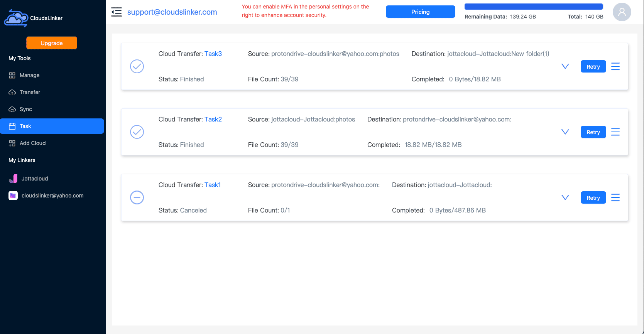Click the Transfer cloud upload icon

click(x=12, y=92)
